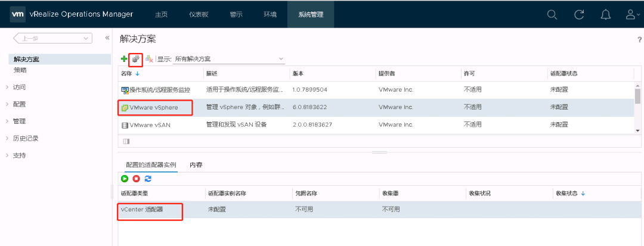Collapse the left navigation panel

tap(107, 38)
